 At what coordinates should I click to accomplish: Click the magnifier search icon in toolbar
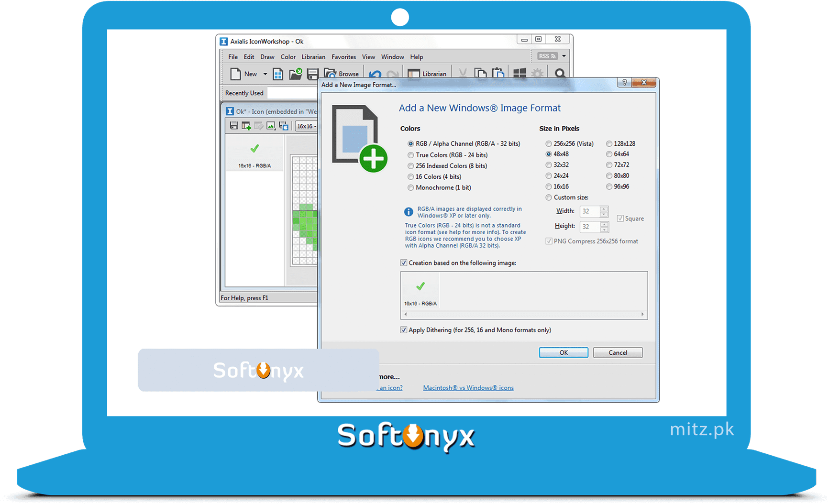pos(560,73)
